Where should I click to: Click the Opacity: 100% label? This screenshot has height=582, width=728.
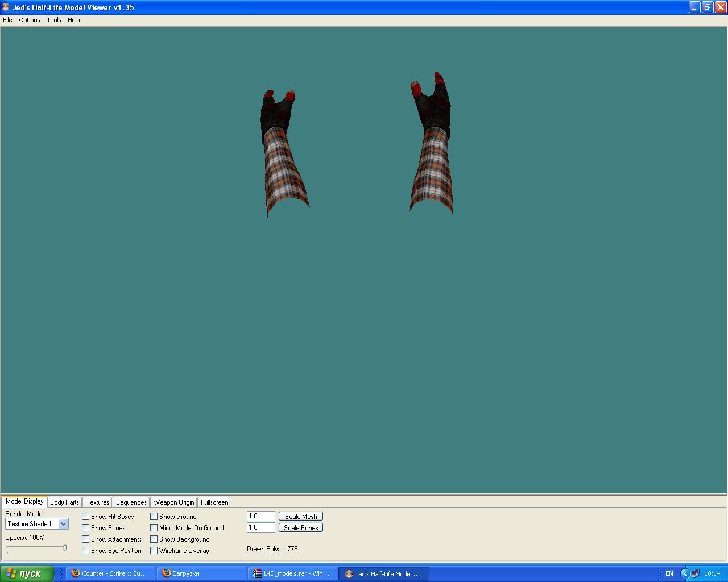click(24, 538)
